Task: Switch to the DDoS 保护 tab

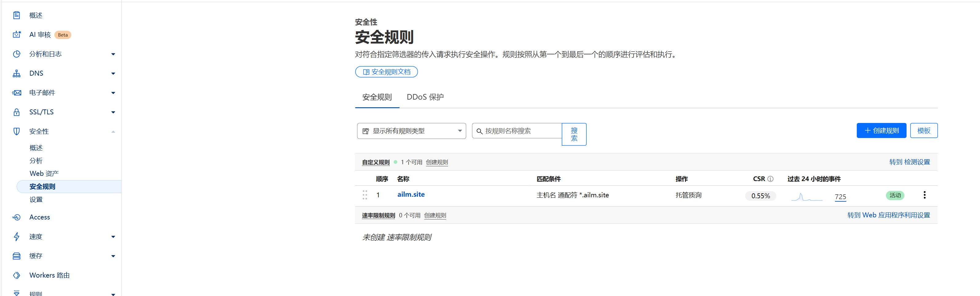Action: pos(425,97)
